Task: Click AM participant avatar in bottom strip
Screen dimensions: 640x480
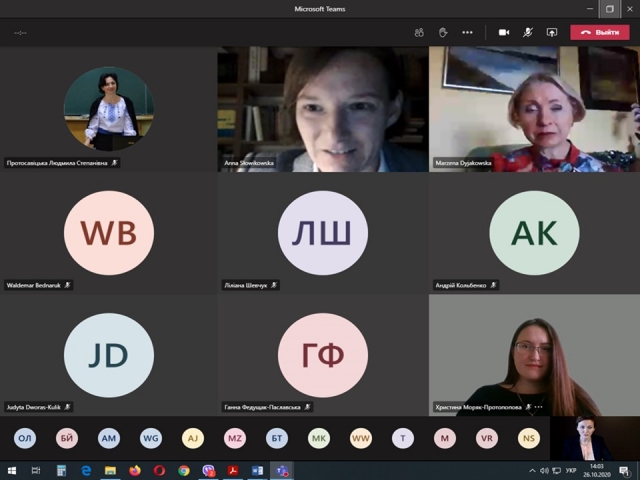Action: (x=109, y=438)
